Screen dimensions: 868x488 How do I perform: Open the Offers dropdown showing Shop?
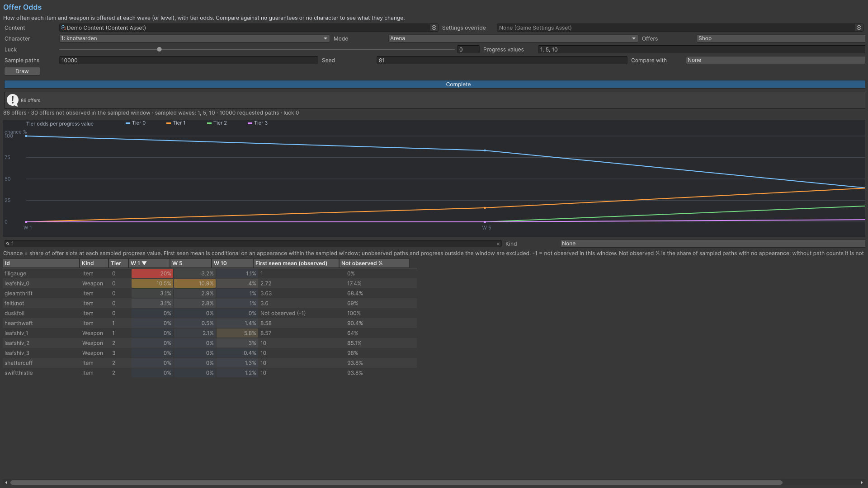click(x=781, y=38)
